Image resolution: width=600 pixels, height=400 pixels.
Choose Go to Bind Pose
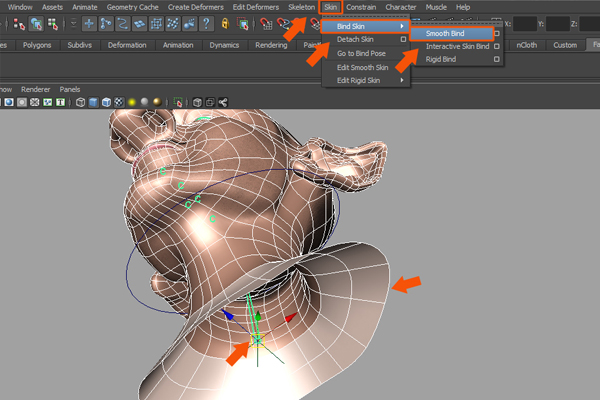click(x=361, y=53)
